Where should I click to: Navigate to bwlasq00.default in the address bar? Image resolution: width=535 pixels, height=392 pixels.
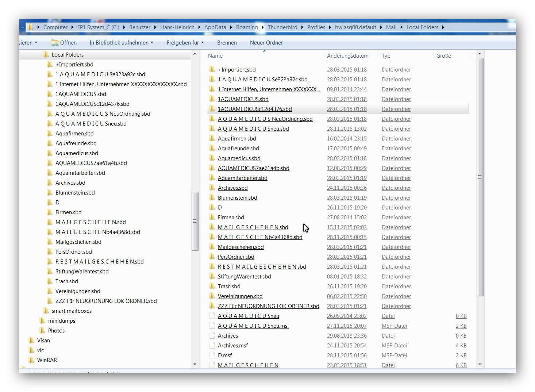[x=355, y=27]
